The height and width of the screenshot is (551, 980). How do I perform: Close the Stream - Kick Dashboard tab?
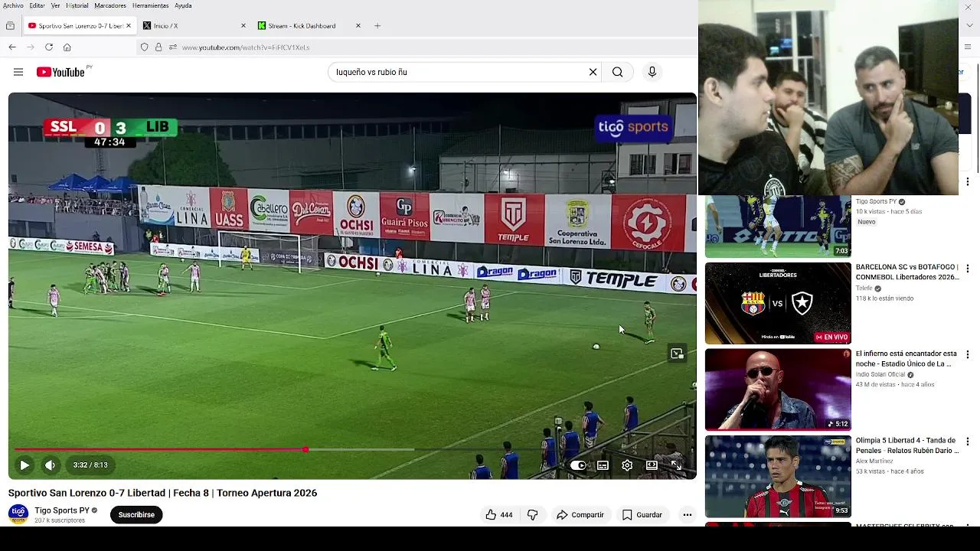coord(358,25)
